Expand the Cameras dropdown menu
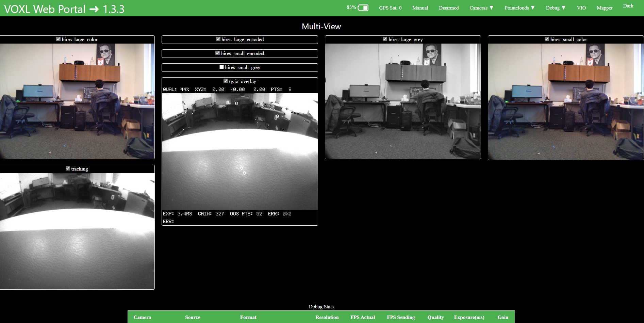Image resolution: width=644 pixels, height=323 pixels. [481, 8]
